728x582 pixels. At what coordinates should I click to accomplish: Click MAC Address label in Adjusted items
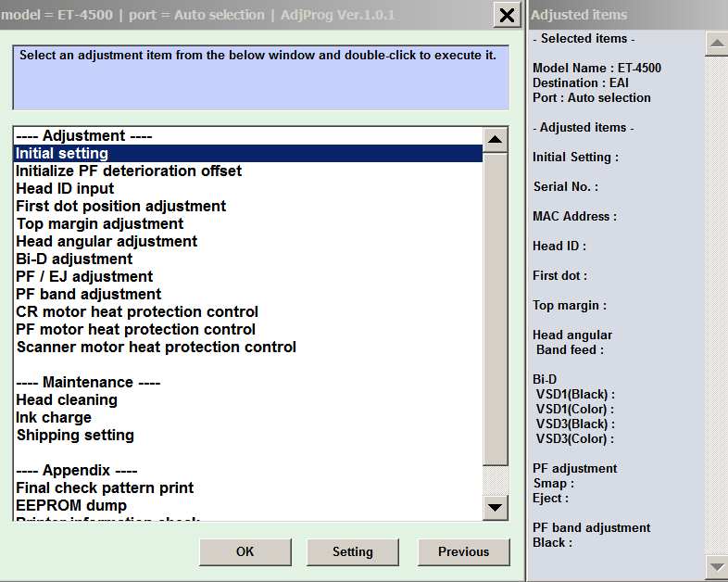pos(575,217)
